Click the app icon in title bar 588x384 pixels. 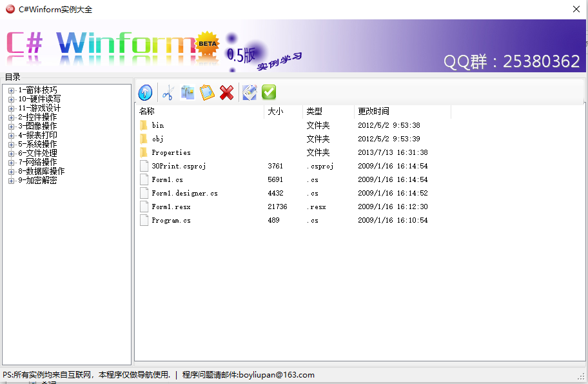(10, 9)
